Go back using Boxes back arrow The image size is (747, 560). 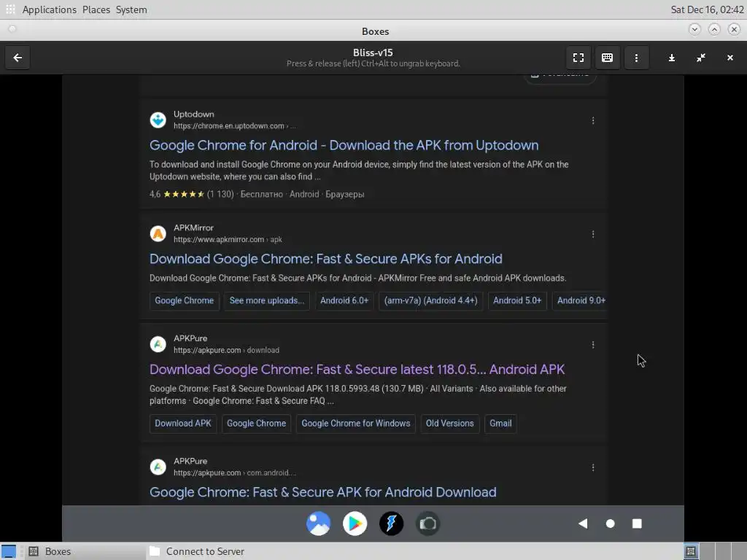(18, 58)
